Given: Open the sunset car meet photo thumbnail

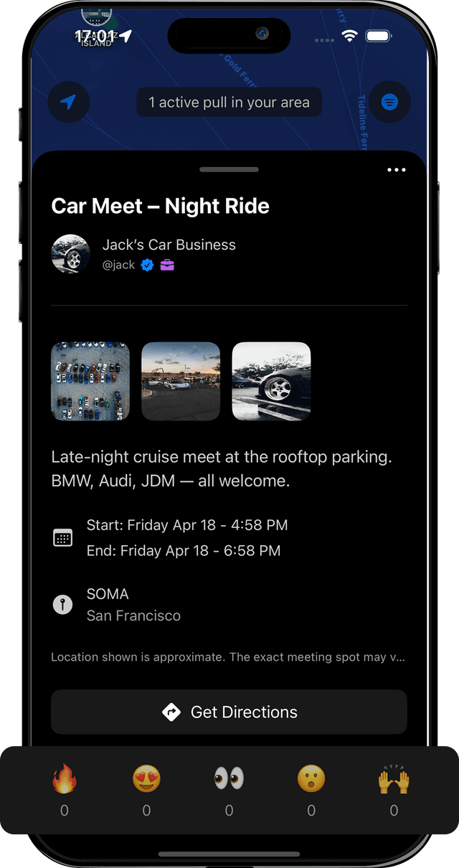Looking at the screenshot, I should pyautogui.click(x=181, y=381).
